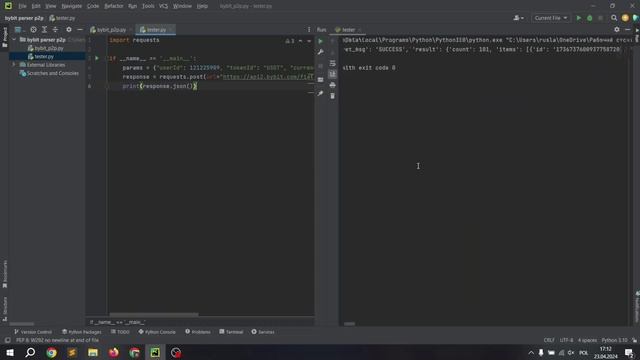Screen dimensions: 640x360
Task: Open the Python 3.10 interpreter selector
Action: pos(614,340)
